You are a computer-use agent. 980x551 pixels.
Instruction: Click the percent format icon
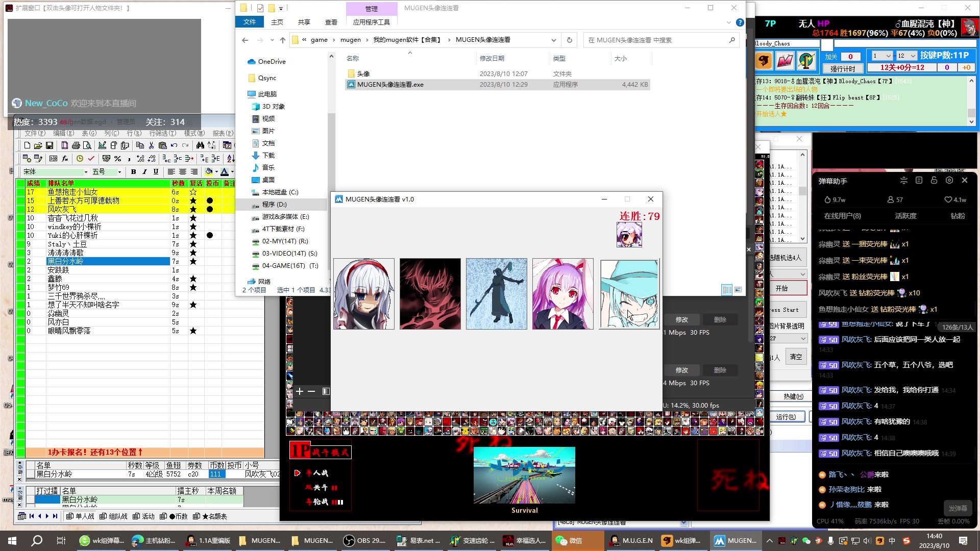[x=118, y=159]
